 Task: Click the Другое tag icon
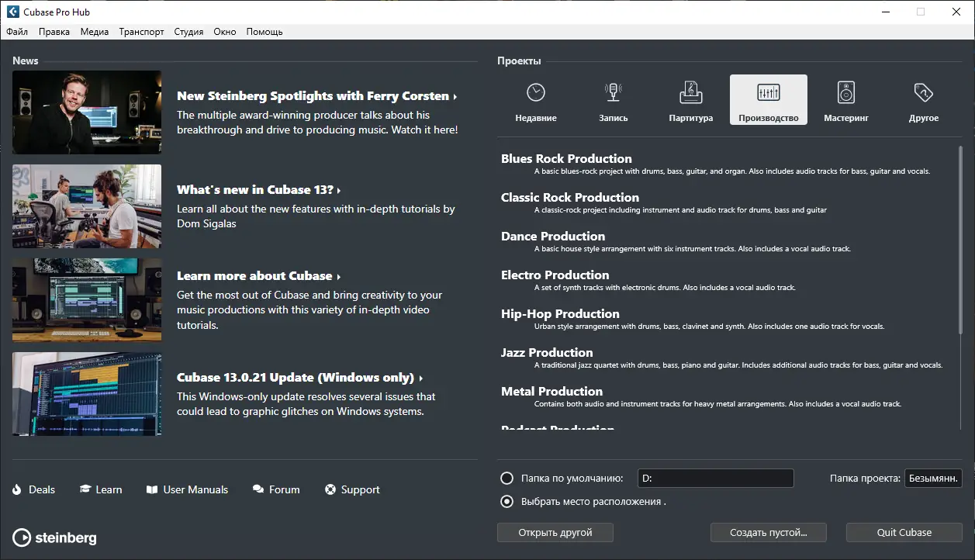pos(923,92)
